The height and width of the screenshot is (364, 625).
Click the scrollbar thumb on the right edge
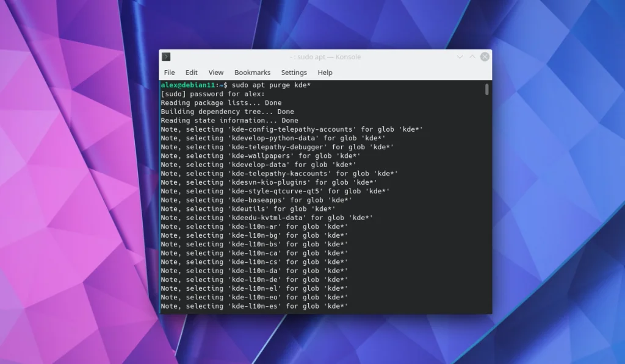[486, 90]
